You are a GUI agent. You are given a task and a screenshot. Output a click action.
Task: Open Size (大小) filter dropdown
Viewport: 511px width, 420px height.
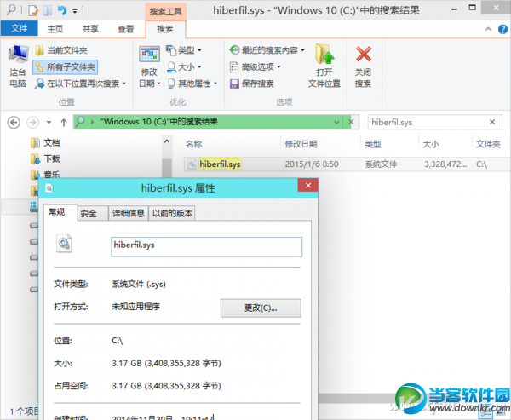coord(184,67)
